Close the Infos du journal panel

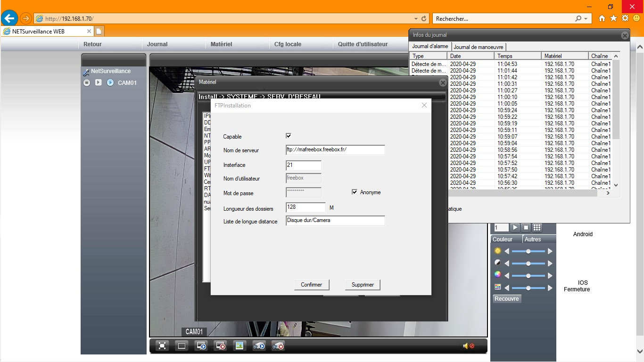point(625,35)
